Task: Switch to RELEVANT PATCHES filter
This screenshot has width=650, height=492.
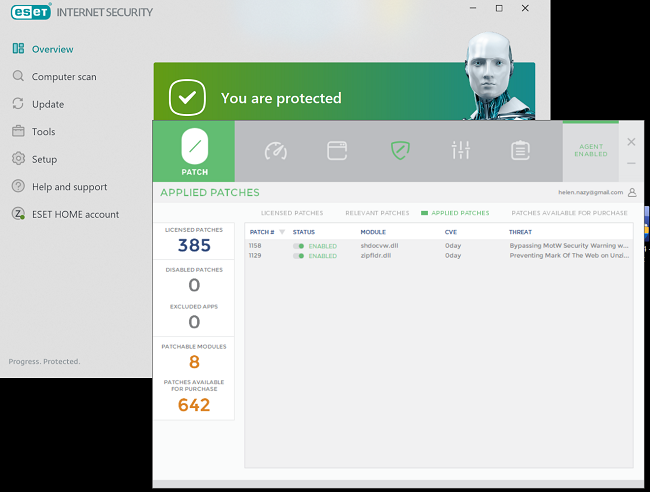Action: pos(377,213)
